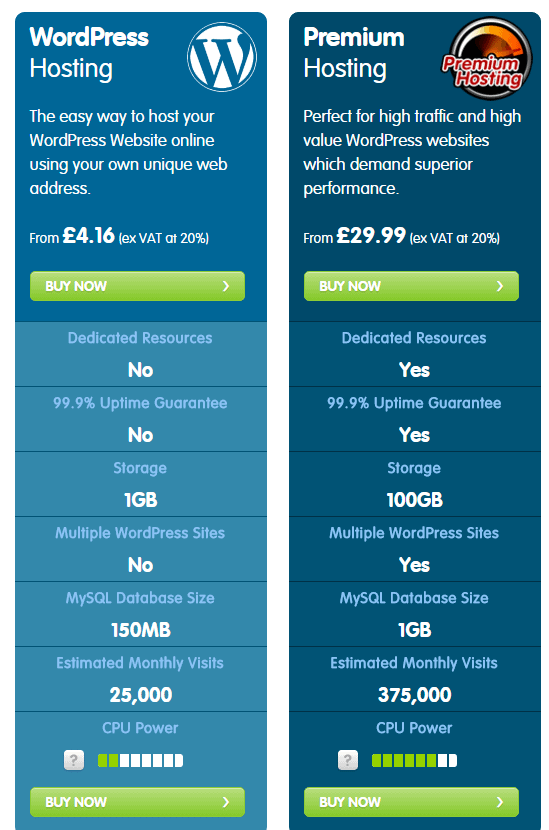Select the Premium Hosting heading
The width and height of the screenshot is (549, 830).
354,52
